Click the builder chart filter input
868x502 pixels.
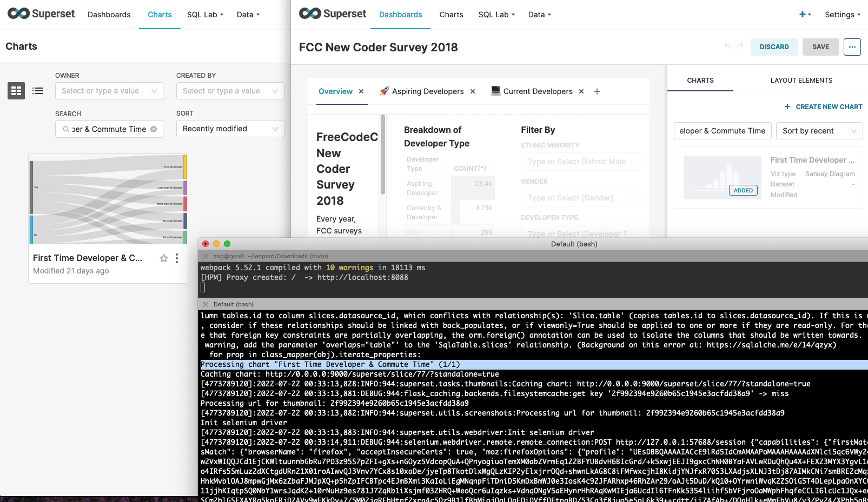[x=723, y=131]
